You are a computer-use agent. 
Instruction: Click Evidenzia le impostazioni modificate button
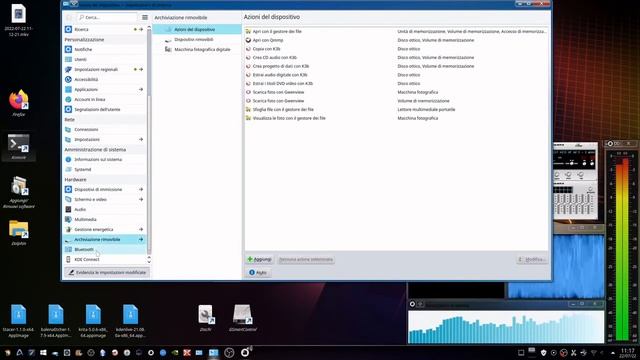107,272
